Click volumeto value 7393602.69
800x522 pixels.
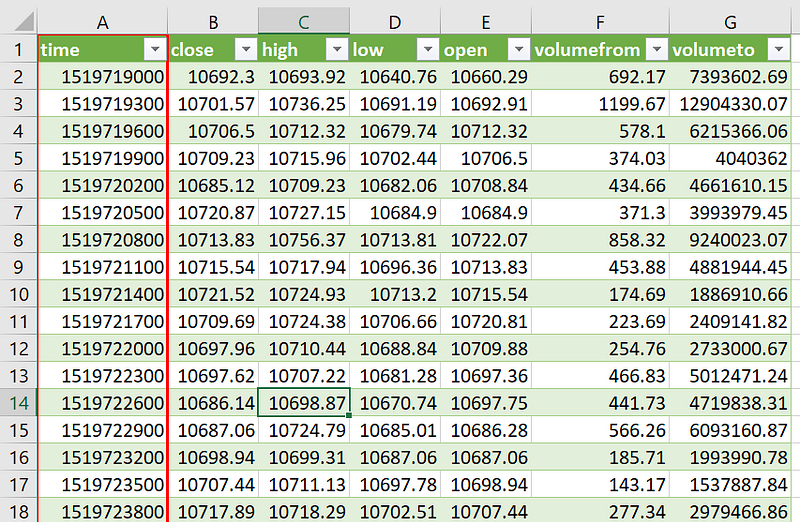(738, 77)
